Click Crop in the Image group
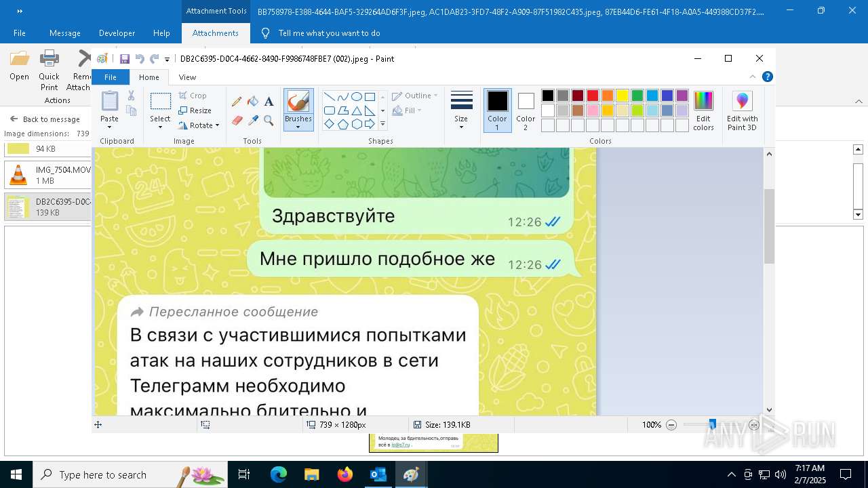This screenshot has height=488, width=868. tap(193, 96)
